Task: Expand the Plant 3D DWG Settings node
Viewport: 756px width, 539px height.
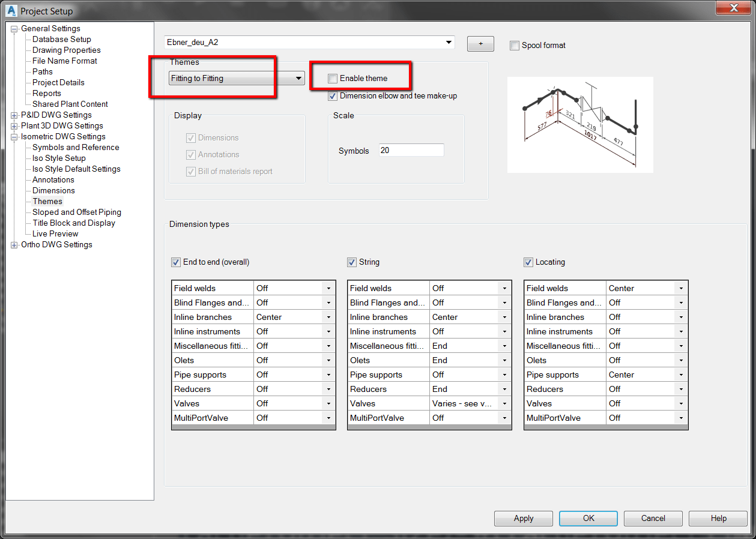Action: tap(14, 126)
